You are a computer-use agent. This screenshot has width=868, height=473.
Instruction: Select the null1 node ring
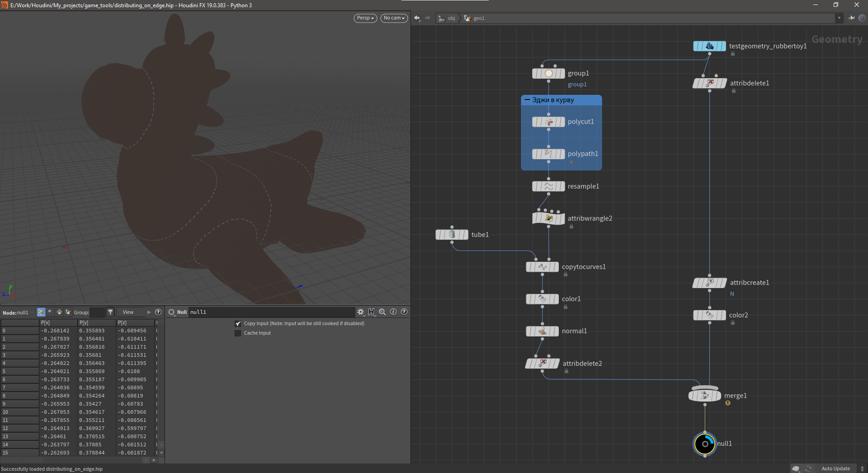coord(705,444)
